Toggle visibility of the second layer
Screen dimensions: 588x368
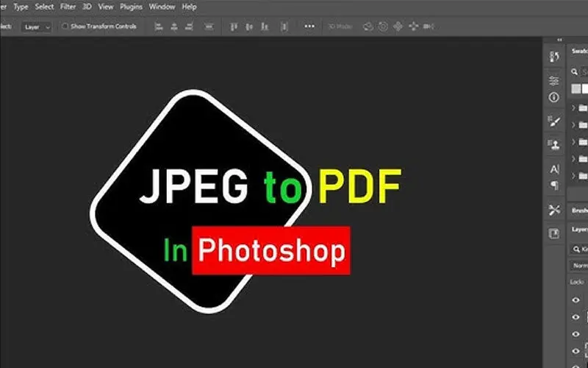coord(576,317)
